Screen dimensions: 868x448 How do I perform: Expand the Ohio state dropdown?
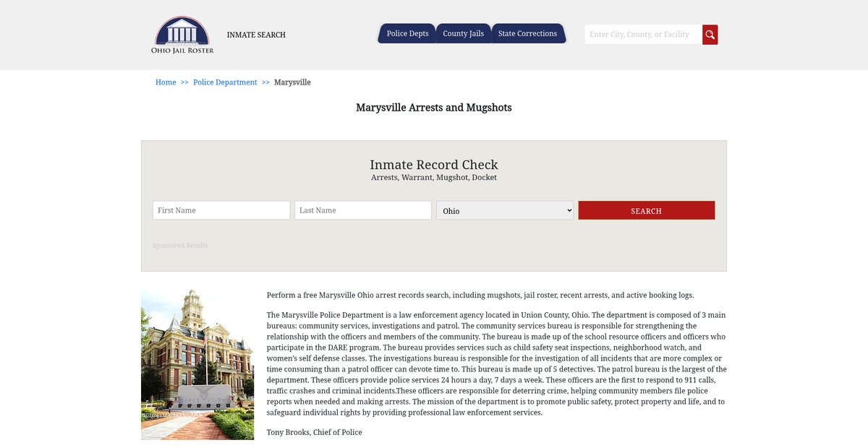point(505,210)
